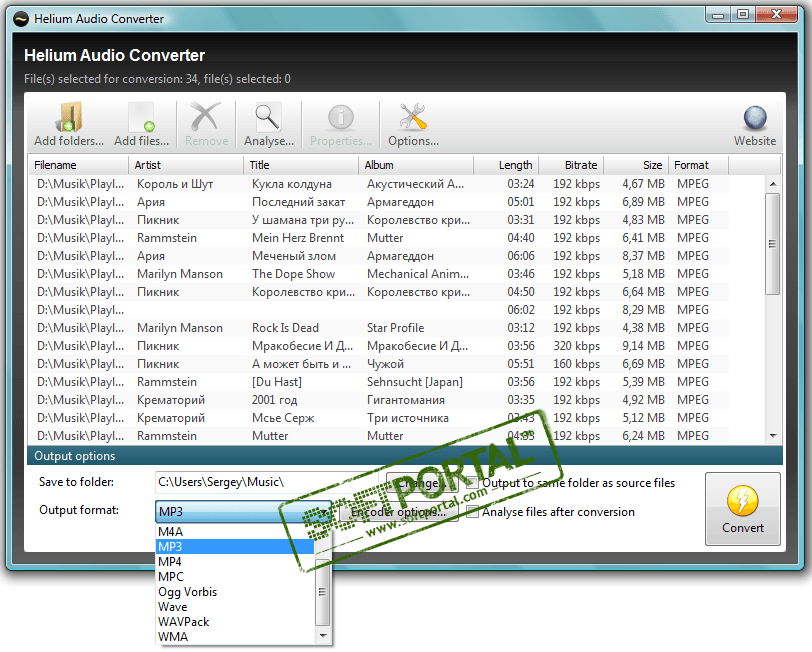Sort list by Bitrate column header
Image resolution: width=812 pixels, height=652 pixels.
pyautogui.click(x=571, y=165)
